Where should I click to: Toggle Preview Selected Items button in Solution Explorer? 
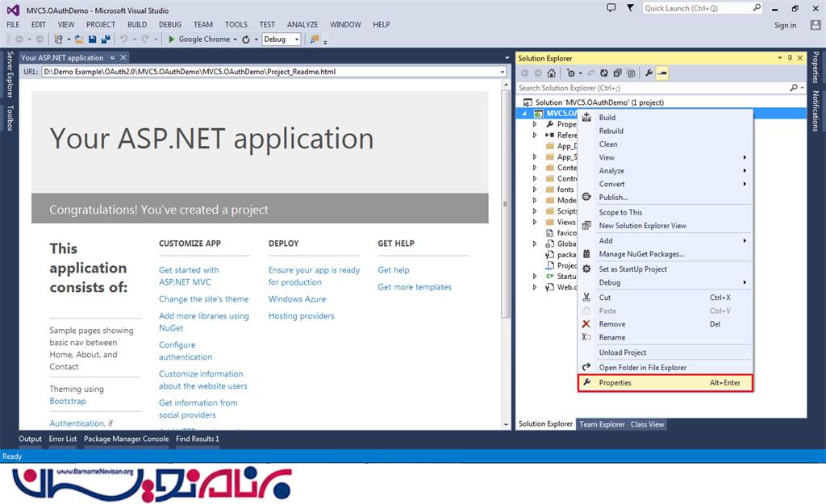coord(662,73)
